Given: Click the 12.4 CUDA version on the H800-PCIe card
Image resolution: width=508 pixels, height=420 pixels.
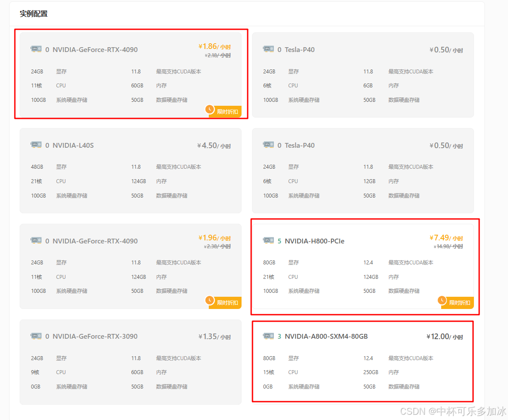Looking at the screenshot, I should tap(368, 263).
